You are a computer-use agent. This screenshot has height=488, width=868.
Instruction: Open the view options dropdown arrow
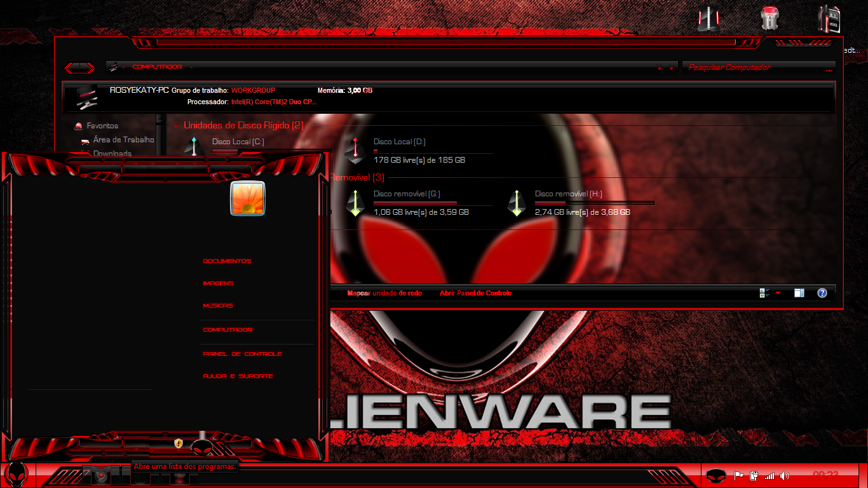778,293
